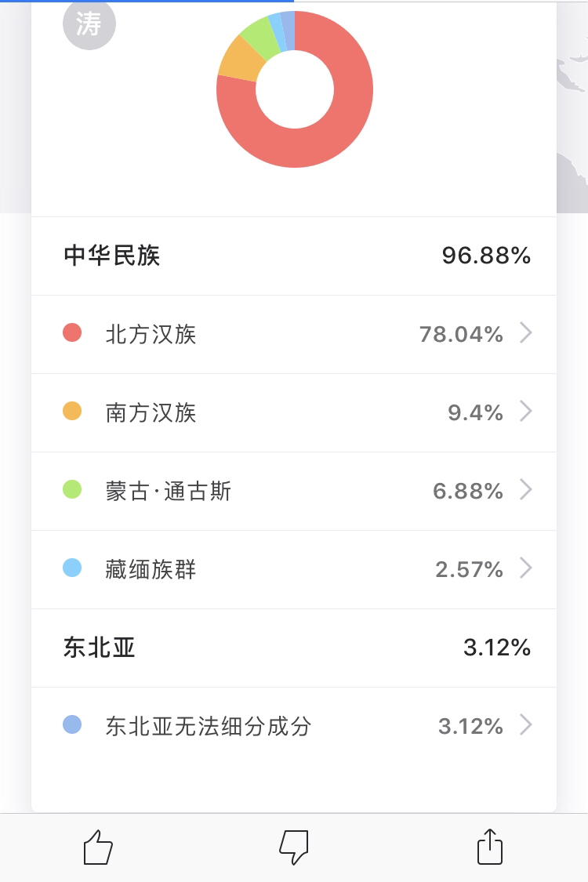This screenshot has height=882, width=588.
Task: Open the 南方汉族 row label
Action: click(151, 412)
